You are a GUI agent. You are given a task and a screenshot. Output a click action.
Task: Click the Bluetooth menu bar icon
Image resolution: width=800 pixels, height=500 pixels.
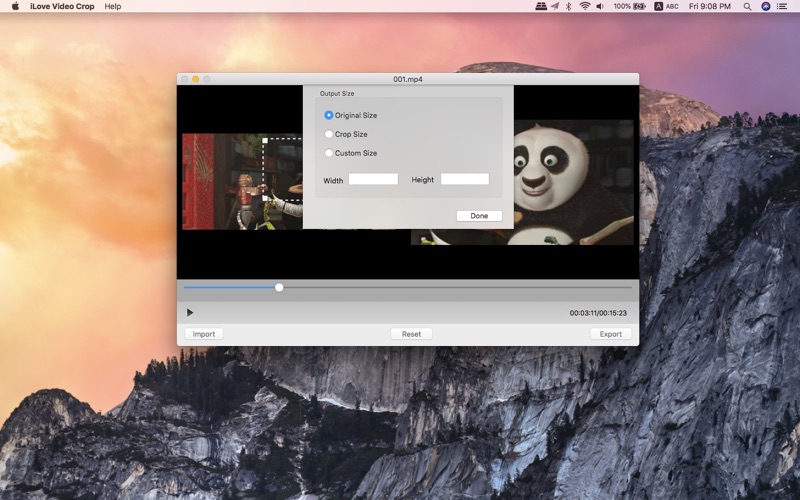tap(568, 7)
